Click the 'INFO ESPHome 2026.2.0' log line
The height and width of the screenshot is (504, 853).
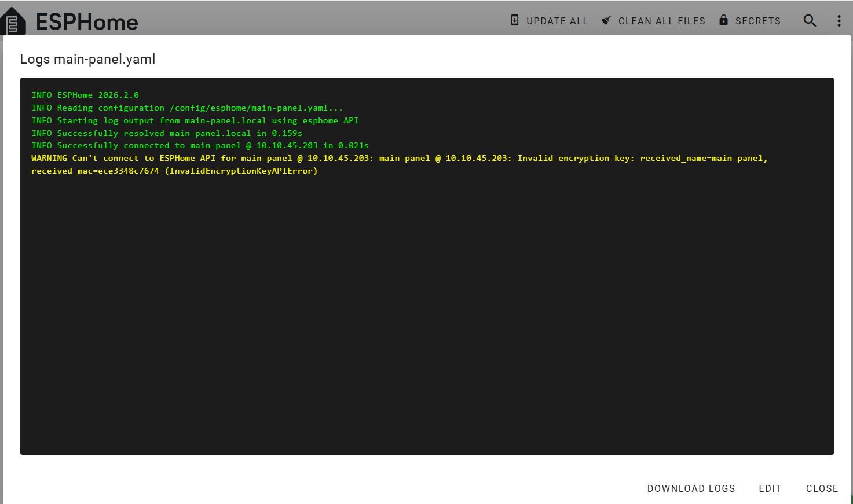point(85,95)
